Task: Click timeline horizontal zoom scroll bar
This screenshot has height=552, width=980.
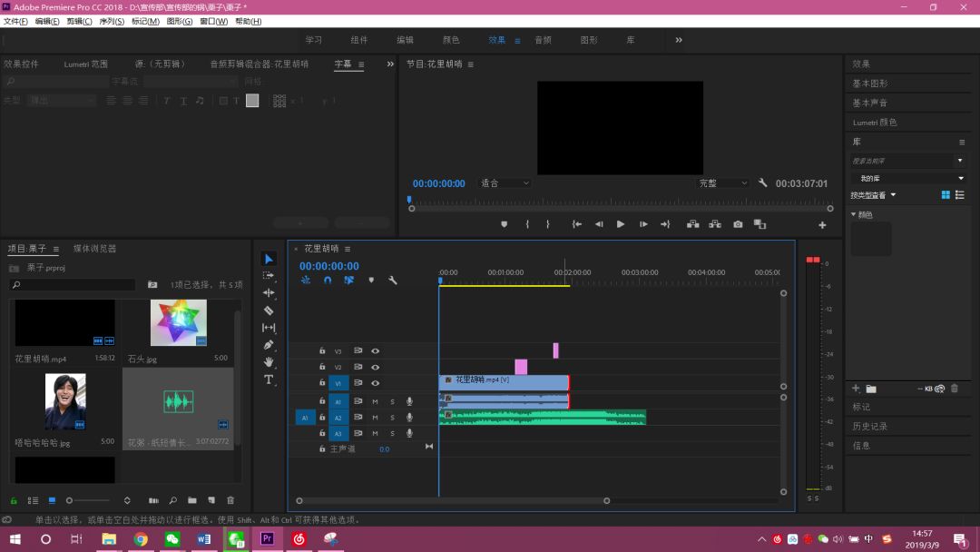Action: (453, 501)
